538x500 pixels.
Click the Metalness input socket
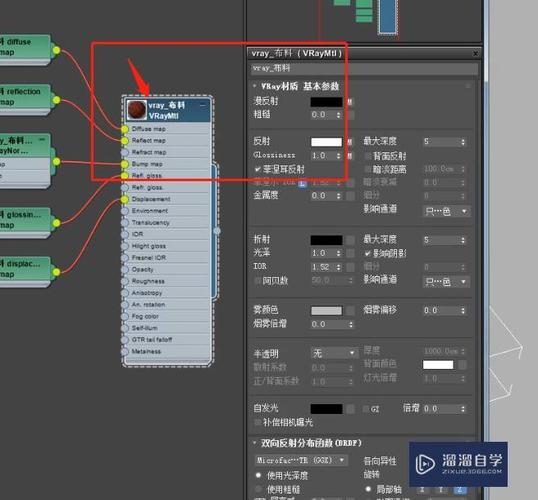pos(125,351)
